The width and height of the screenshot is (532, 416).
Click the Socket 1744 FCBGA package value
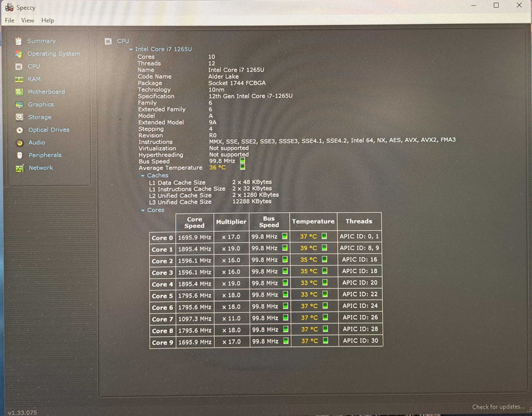pos(237,83)
